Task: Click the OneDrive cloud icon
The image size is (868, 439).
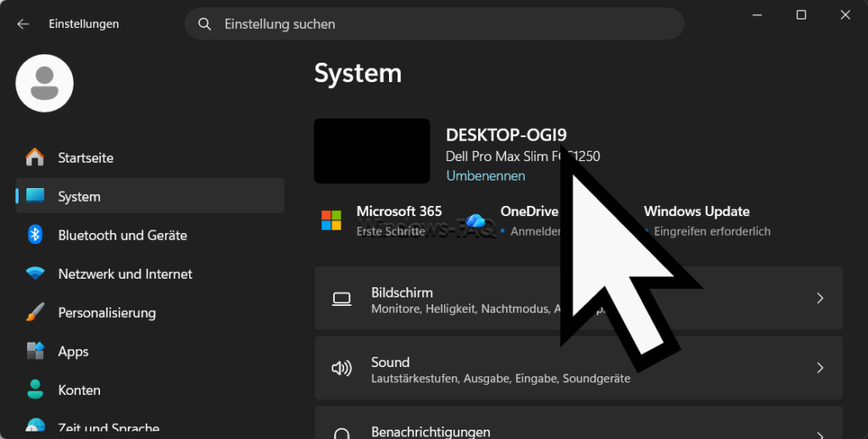Action: [476, 221]
